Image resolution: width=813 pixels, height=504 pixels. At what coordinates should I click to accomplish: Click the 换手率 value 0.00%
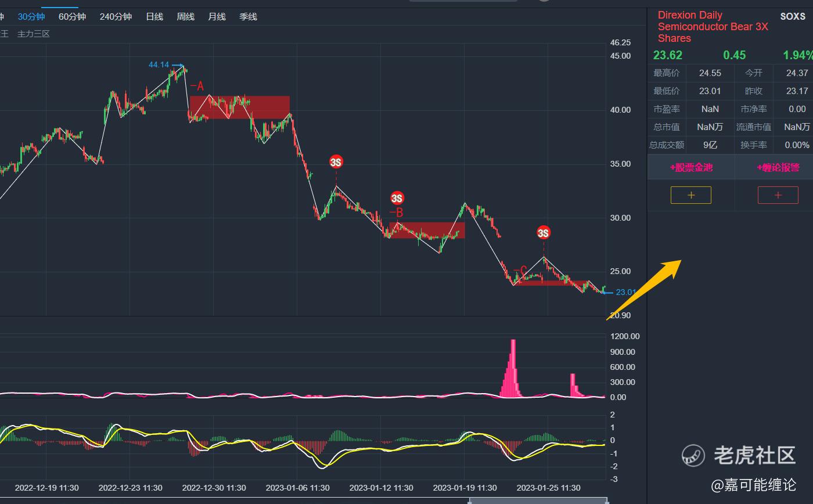point(797,145)
